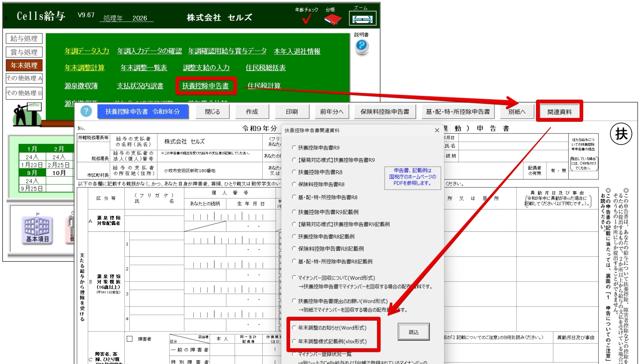Click the 作成 button
This screenshot has height=364, width=640.
click(x=252, y=112)
